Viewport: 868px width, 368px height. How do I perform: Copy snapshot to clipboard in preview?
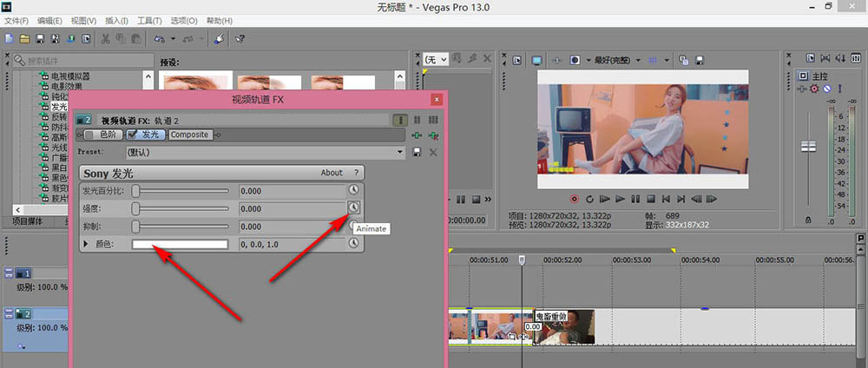tap(684, 60)
